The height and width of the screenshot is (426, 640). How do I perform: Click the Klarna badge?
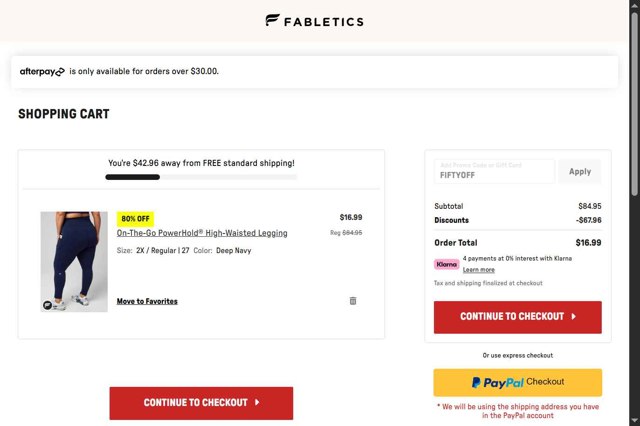pyautogui.click(x=447, y=264)
